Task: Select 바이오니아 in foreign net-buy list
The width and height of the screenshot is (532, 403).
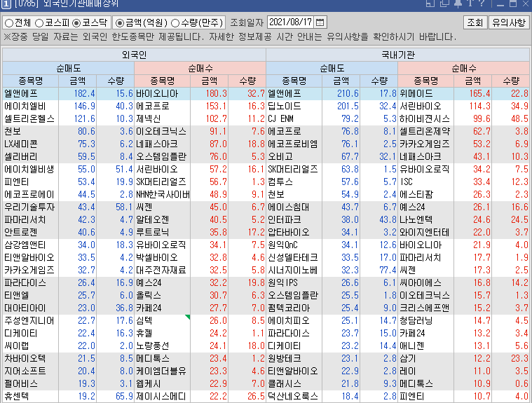Action: pyautogui.click(x=157, y=93)
